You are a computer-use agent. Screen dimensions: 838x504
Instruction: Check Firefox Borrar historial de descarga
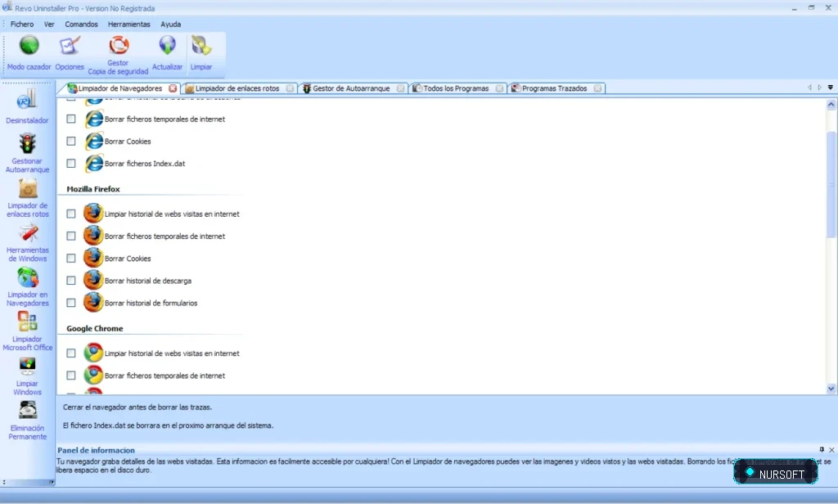pyautogui.click(x=71, y=281)
